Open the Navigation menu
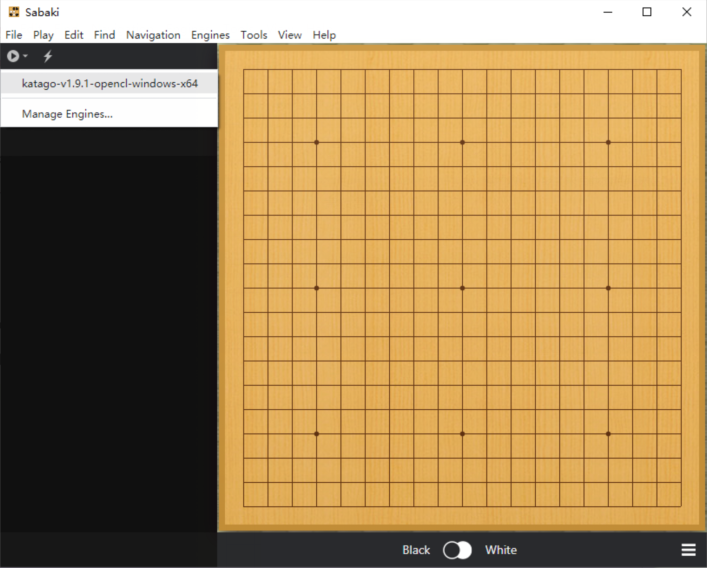Image resolution: width=707 pixels, height=568 pixels. point(153,35)
